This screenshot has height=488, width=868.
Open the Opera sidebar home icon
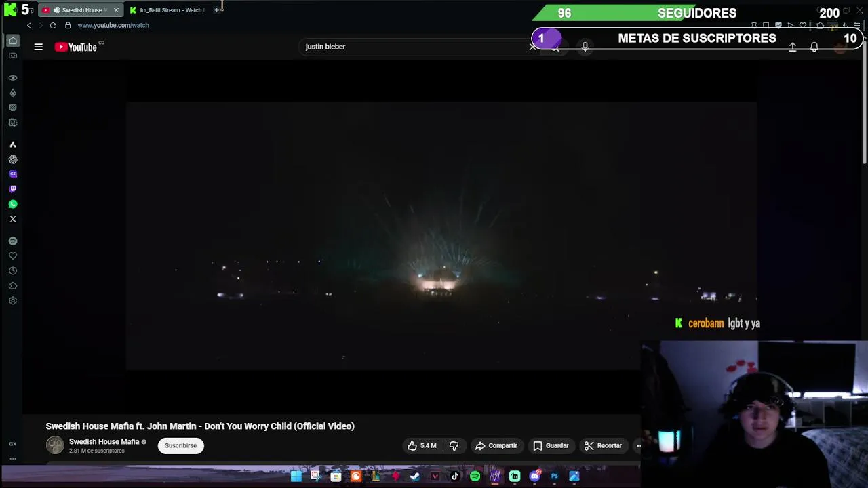pyautogui.click(x=13, y=41)
